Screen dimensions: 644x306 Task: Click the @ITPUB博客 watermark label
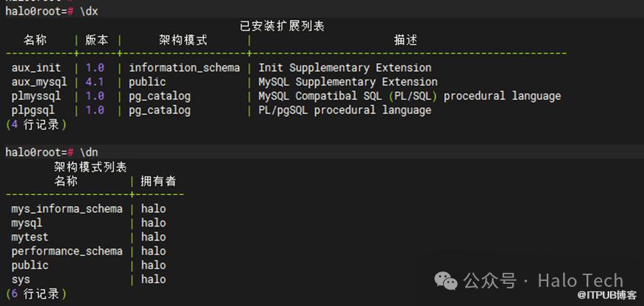[x=609, y=295]
